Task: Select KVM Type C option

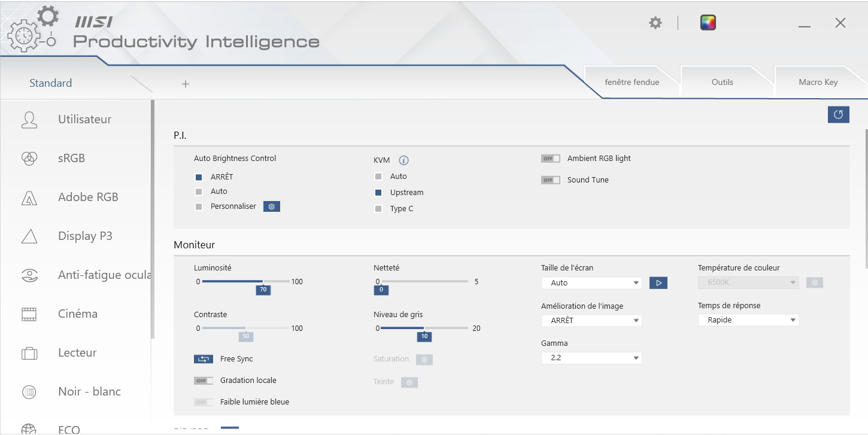Action: (x=378, y=209)
